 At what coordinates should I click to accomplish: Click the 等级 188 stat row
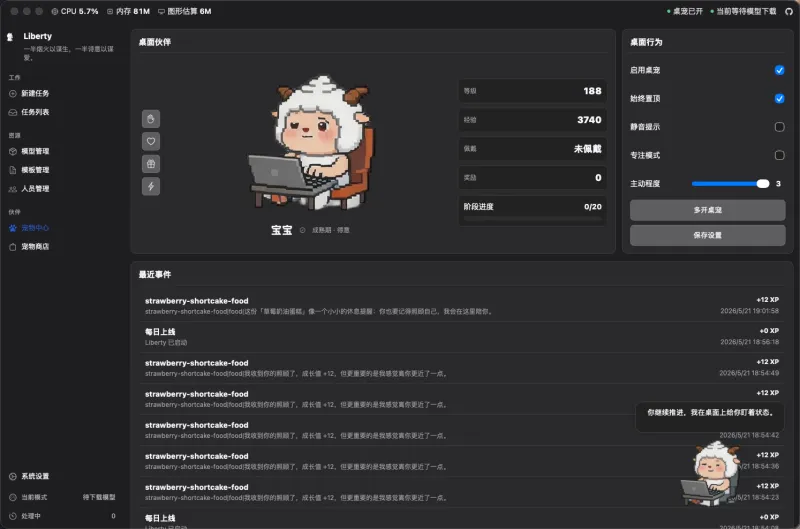click(x=532, y=91)
